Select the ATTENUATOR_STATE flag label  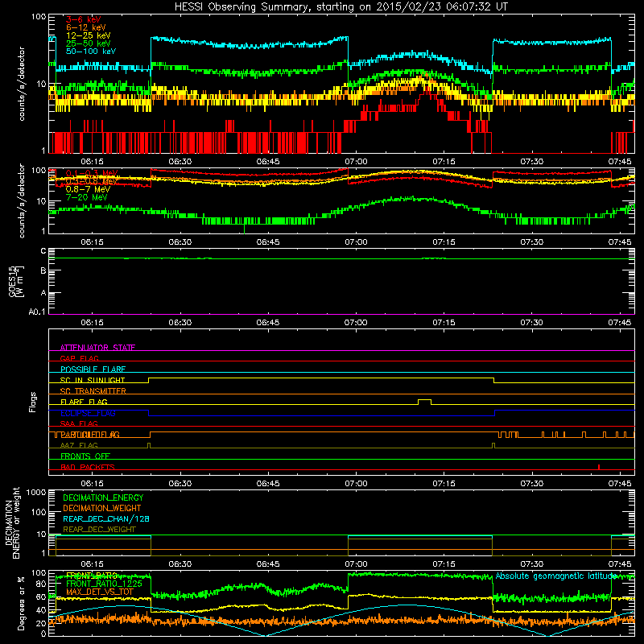[97, 348]
